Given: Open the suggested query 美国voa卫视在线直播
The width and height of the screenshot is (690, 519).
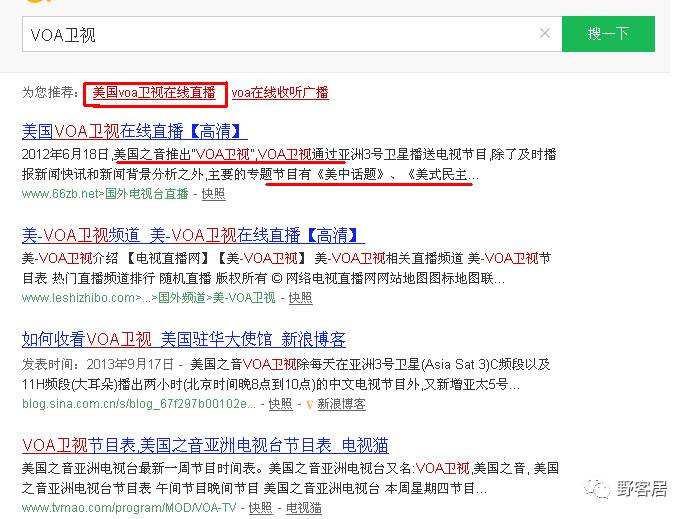Looking at the screenshot, I should [154, 92].
